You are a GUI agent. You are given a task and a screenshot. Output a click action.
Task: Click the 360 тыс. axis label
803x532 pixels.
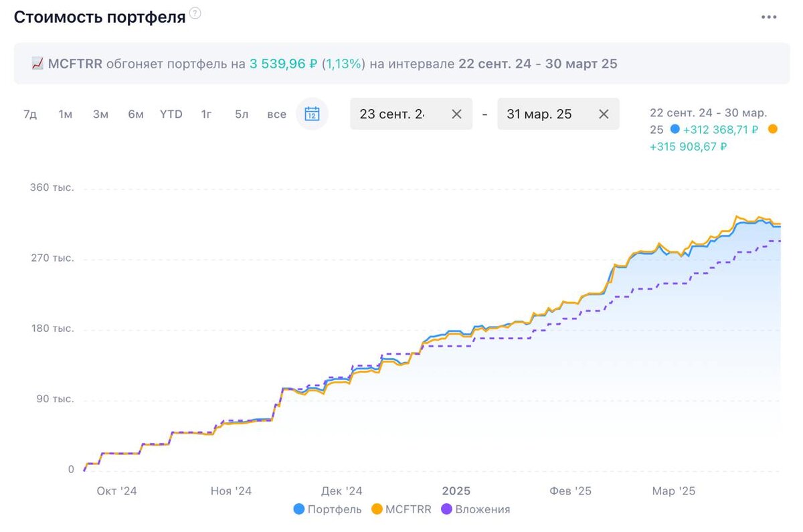(52, 187)
